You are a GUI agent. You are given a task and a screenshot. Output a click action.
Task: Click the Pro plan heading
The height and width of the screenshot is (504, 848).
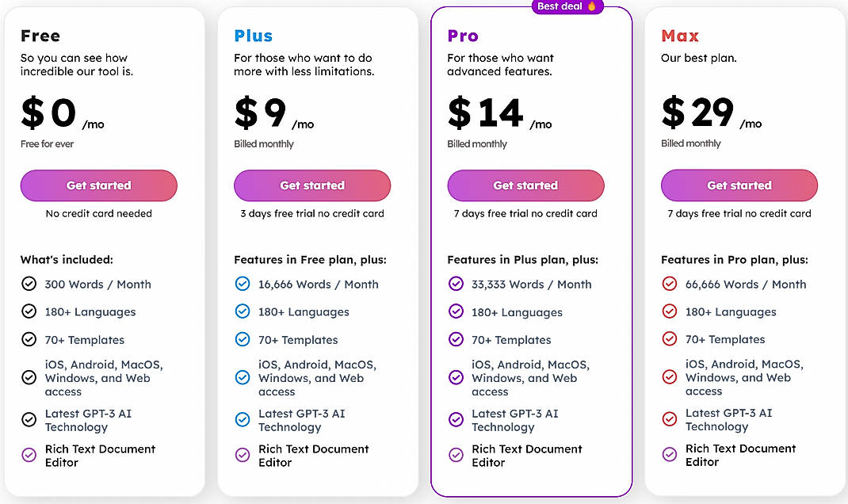point(462,36)
